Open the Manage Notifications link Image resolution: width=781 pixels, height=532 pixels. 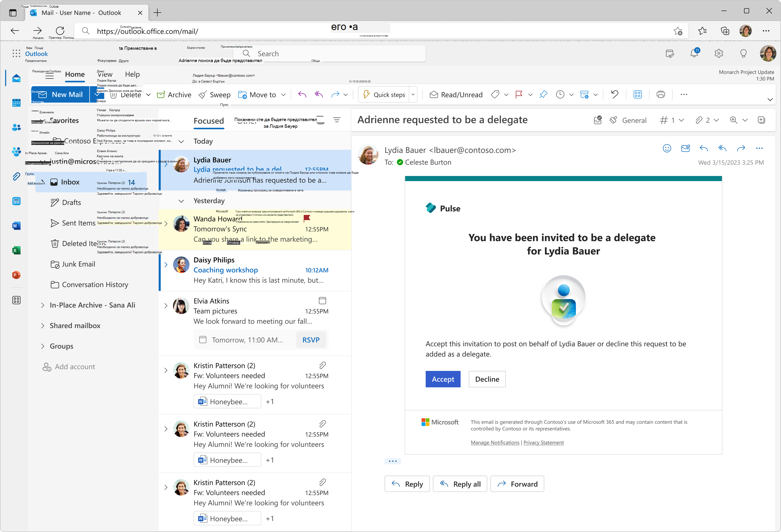(x=495, y=442)
